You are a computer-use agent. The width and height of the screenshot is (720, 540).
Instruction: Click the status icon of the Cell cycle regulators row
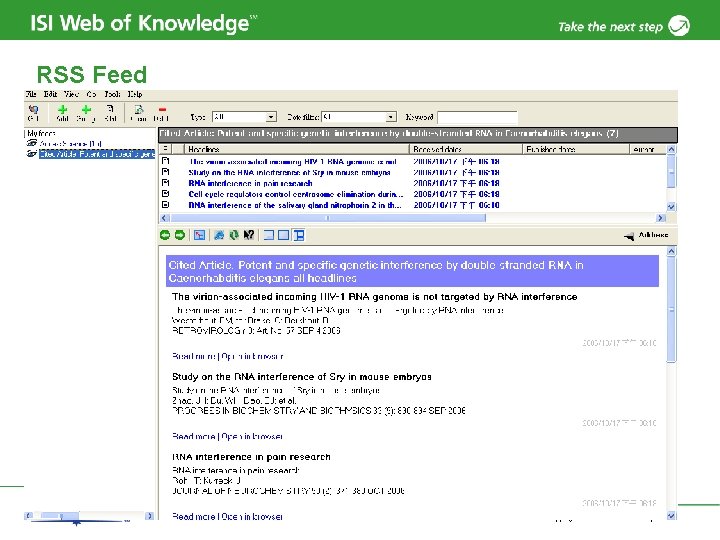click(166, 194)
